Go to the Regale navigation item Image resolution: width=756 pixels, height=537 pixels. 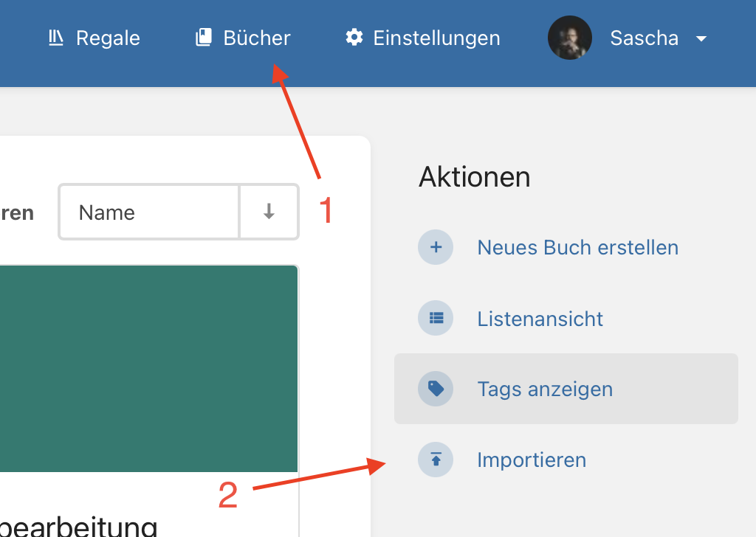click(x=108, y=38)
